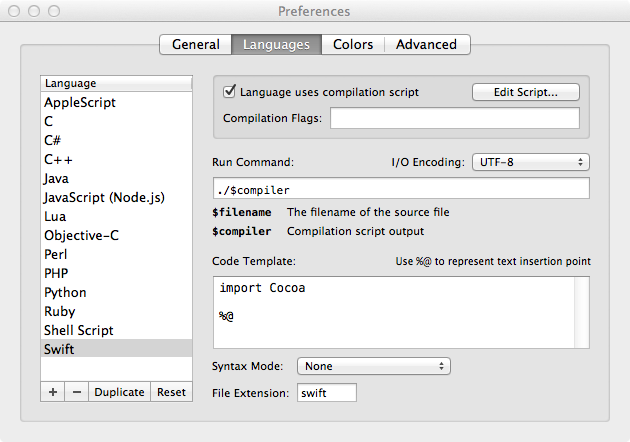Viewport: 630px width, 442px height.
Task: Reset the language list
Action: coord(171,392)
